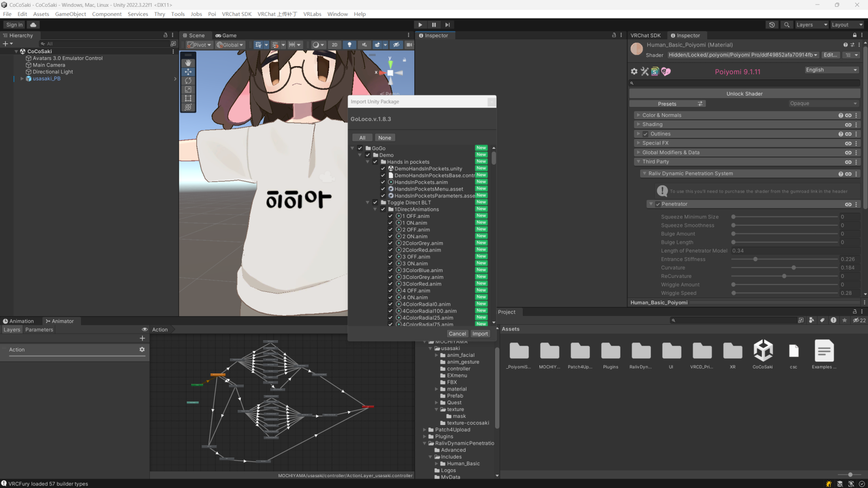
Task: Select the Scale tool in Scene toolbar
Action: click(x=188, y=89)
